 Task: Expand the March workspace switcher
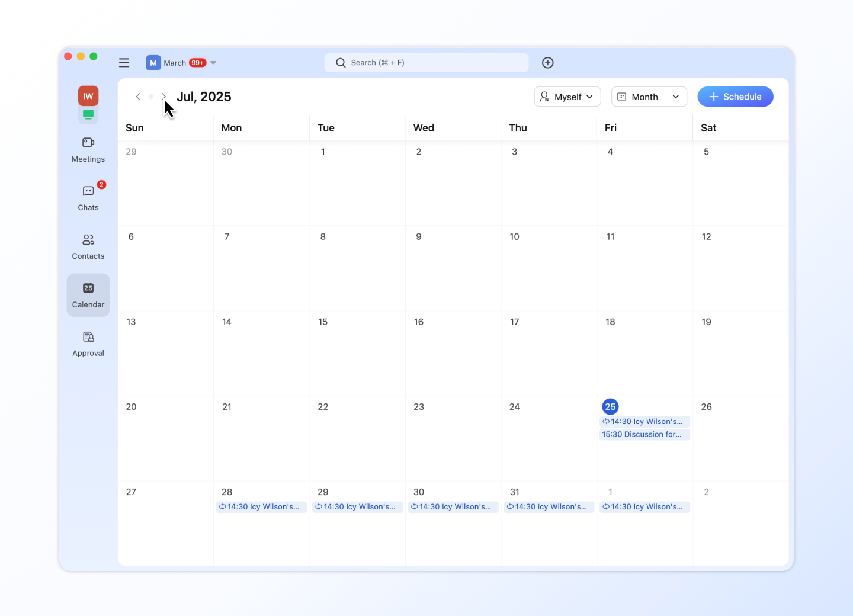pyautogui.click(x=181, y=63)
